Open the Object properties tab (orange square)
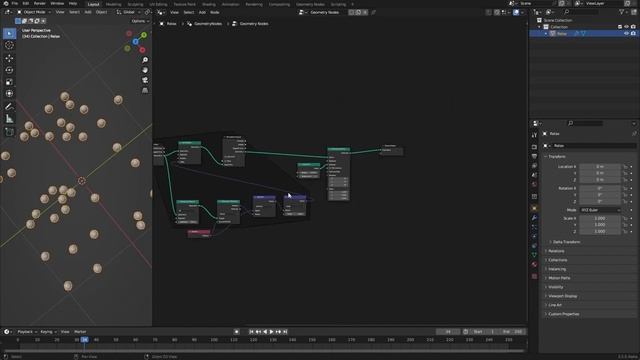The height and width of the screenshot is (360, 640). coord(534,208)
